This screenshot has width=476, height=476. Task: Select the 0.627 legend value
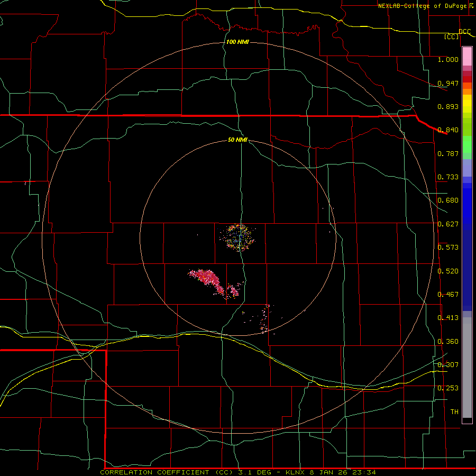click(448, 224)
